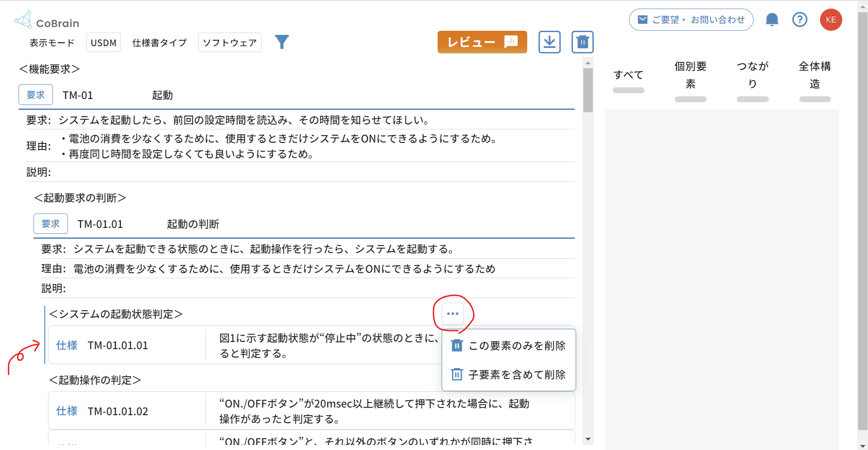This screenshot has height=450, width=868.
Task: Open the filter funnel icon
Action: (281, 42)
